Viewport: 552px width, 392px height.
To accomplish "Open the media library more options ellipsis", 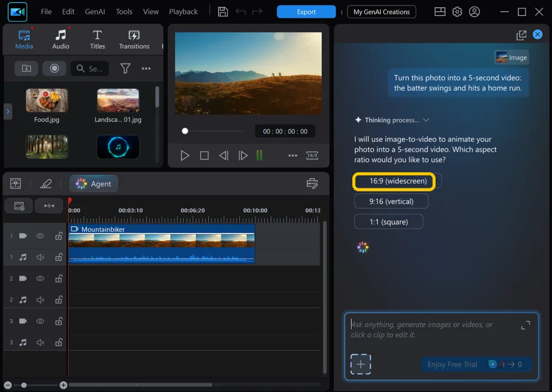I will [x=146, y=68].
